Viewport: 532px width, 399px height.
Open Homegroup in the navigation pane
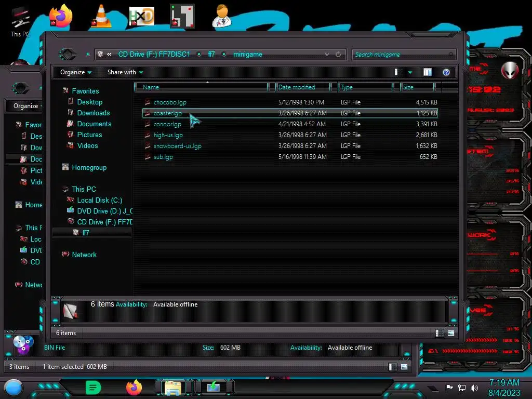(89, 167)
